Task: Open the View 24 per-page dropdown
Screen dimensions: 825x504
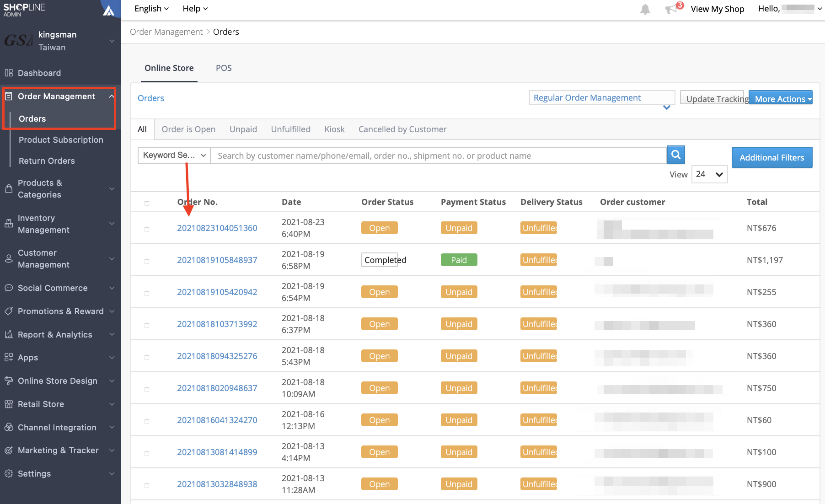Action: (x=709, y=174)
